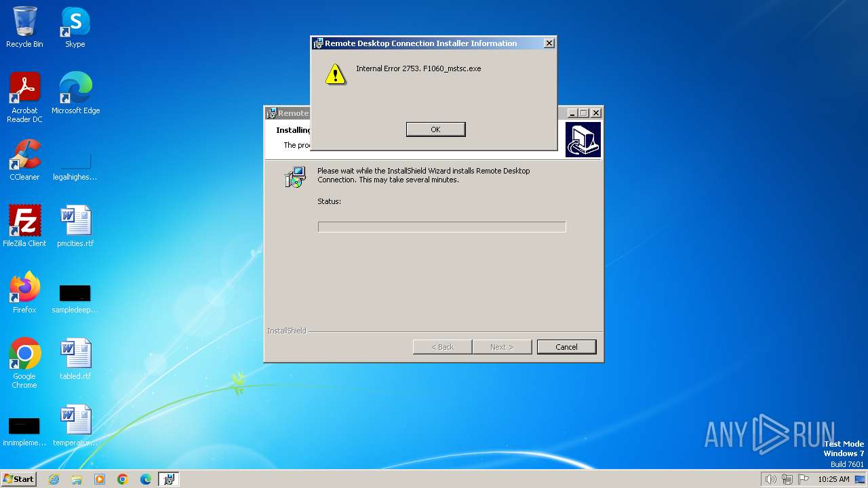Screen dimensions: 868x488
Task: Launch Internet Explorer from taskbar
Action: (54, 479)
